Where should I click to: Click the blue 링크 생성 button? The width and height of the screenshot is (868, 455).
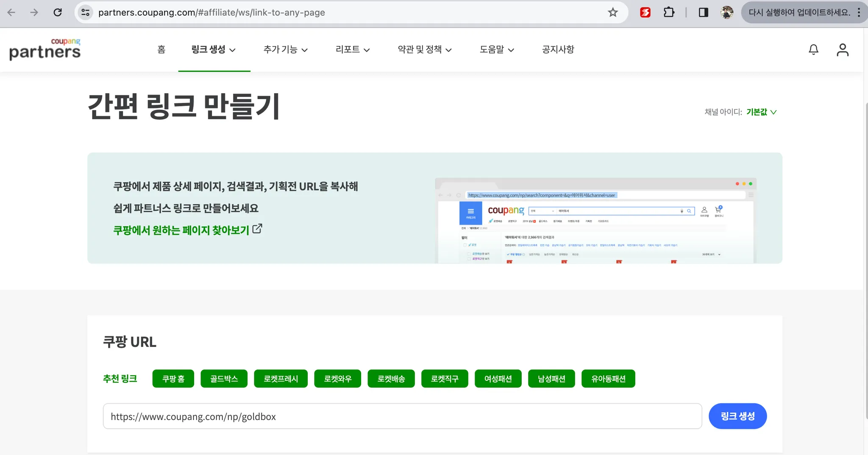click(x=737, y=416)
